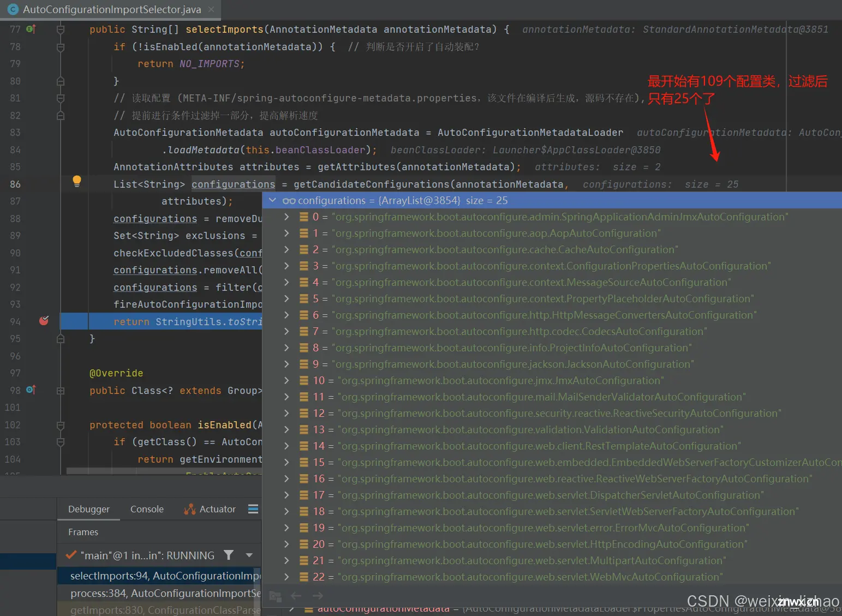This screenshot has width=842, height=616.
Task: Expand element 17 DispatcherServletAutoConfiguration
Action: click(x=286, y=495)
